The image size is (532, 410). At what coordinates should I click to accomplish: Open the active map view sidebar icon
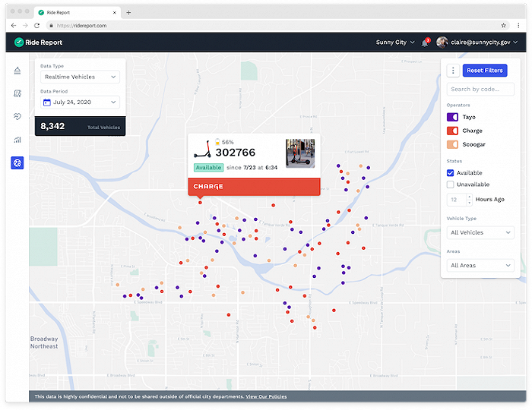point(17,163)
